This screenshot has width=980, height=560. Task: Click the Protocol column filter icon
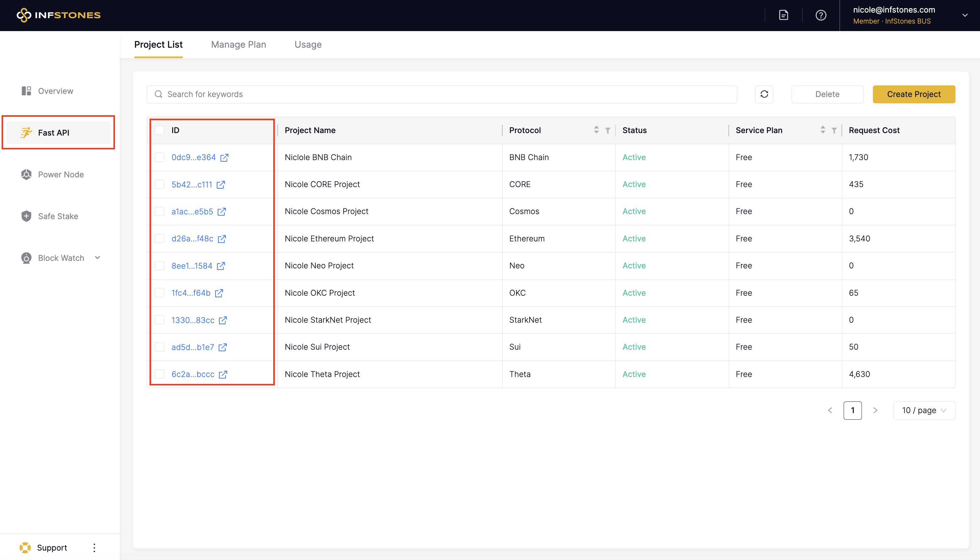[x=607, y=130]
